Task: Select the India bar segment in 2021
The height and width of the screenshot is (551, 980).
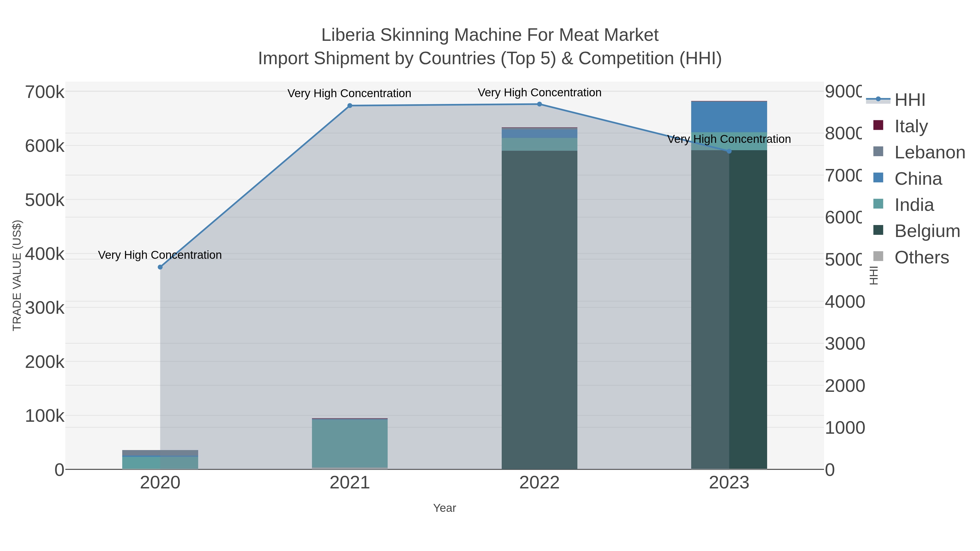Action: pyautogui.click(x=350, y=444)
